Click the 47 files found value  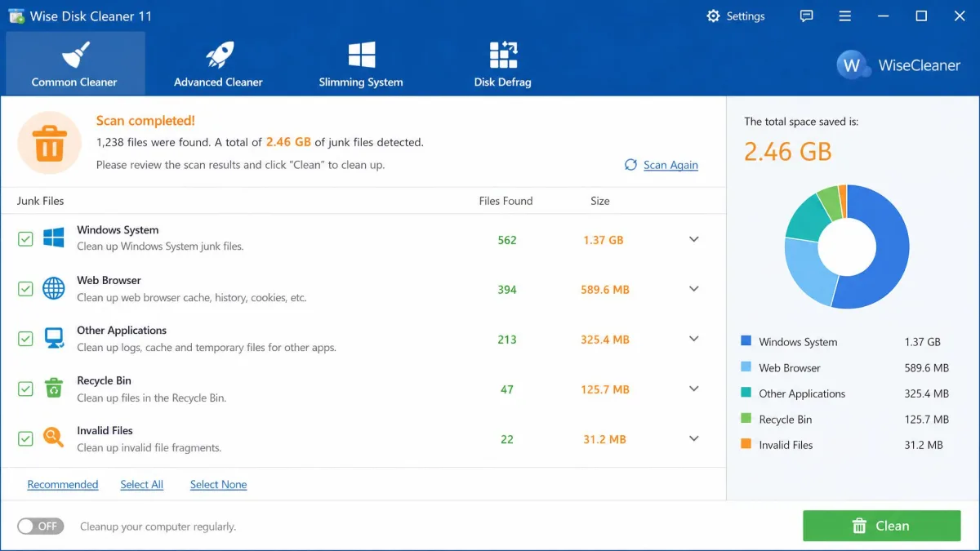point(507,389)
